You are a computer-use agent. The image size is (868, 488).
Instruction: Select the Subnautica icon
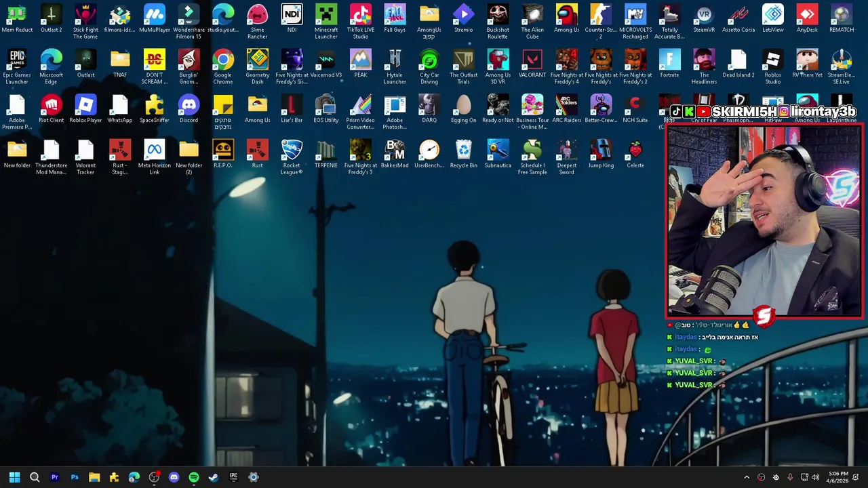[498, 155]
